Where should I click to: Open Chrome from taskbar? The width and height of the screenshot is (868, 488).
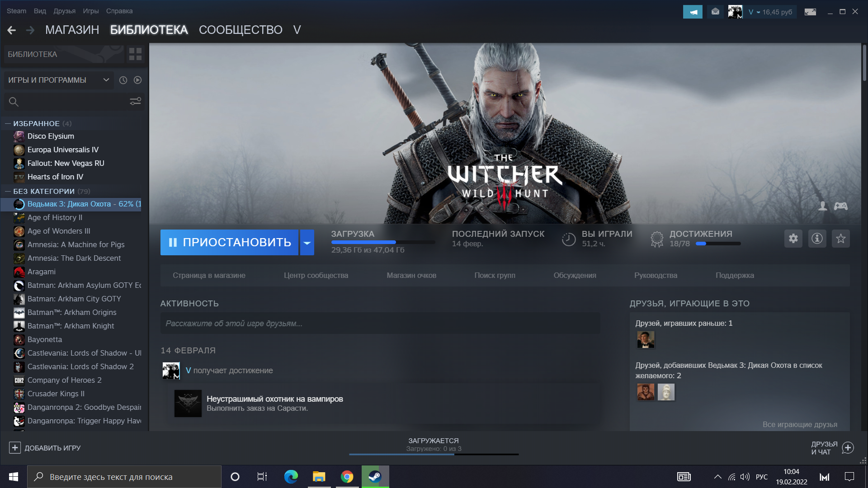(347, 477)
